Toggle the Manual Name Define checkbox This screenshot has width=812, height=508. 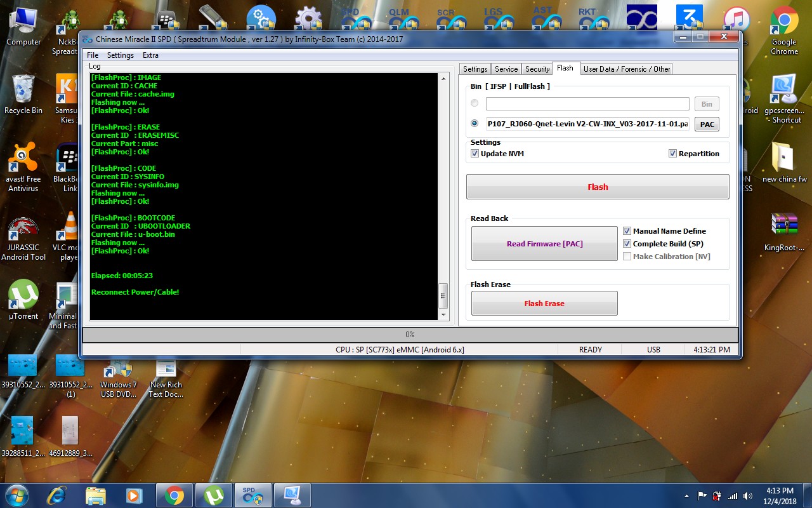[x=627, y=231]
